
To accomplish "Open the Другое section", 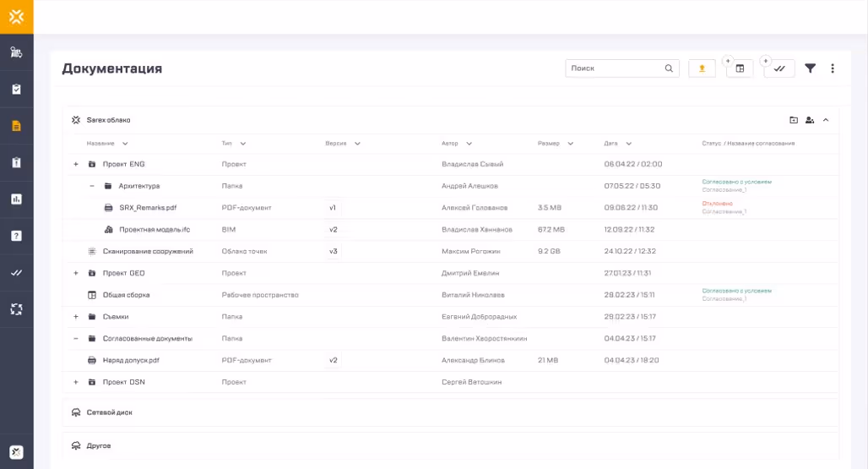I will (x=450, y=445).
